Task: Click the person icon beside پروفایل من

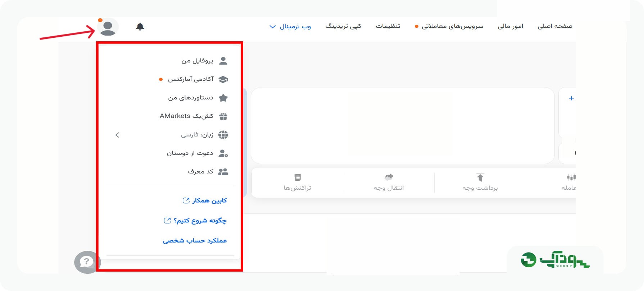Action: pos(223,61)
